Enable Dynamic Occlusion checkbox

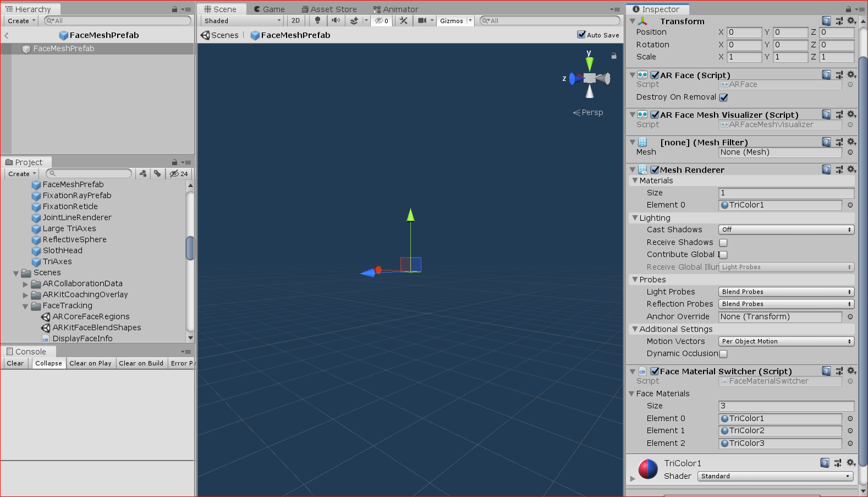pyautogui.click(x=723, y=354)
